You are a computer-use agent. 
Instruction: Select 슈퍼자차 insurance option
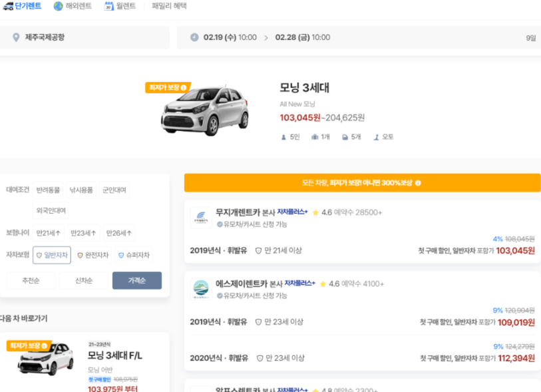[x=134, y=255]
